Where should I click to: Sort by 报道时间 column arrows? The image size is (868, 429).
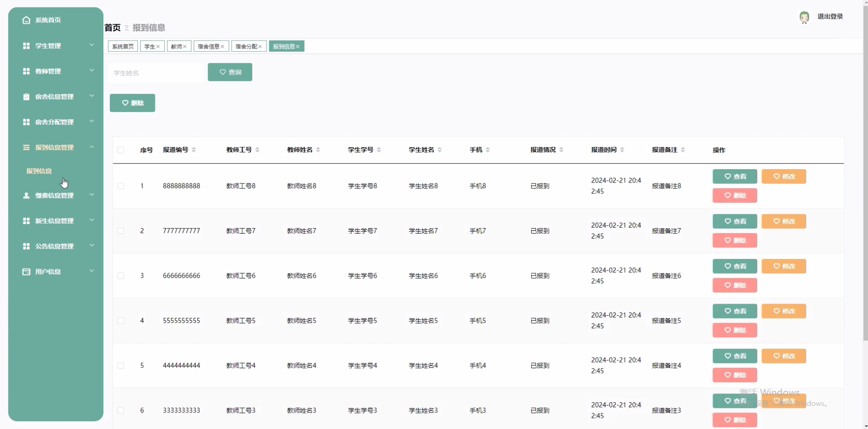coord(622,150)
